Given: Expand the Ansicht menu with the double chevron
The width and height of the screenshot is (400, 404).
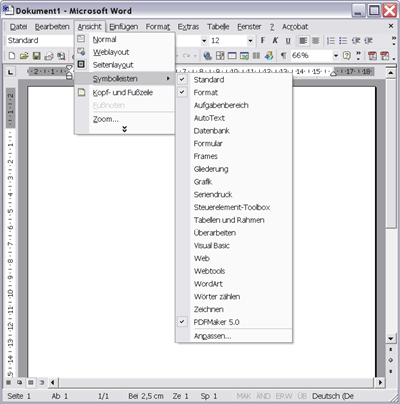Looking at the screenshot, I should coord(124,129).
